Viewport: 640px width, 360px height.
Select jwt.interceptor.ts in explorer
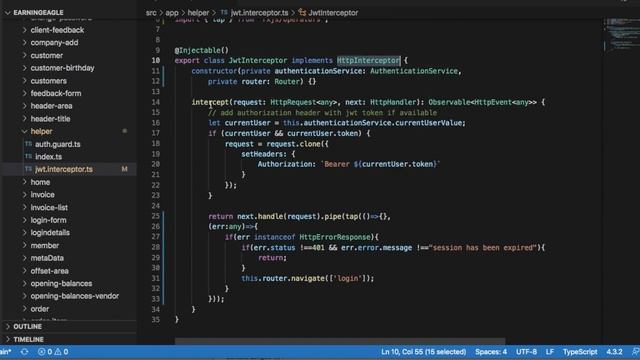click(64, 169)
